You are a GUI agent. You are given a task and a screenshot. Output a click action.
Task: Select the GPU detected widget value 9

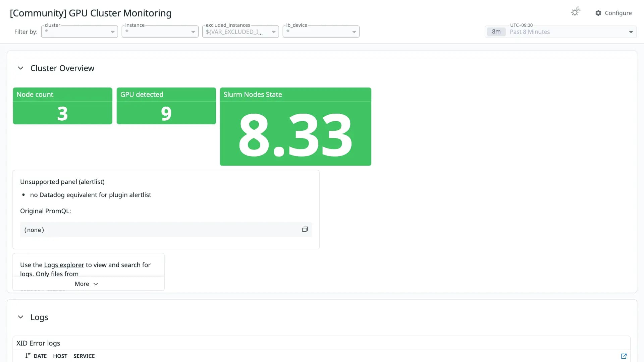[x=166, y=113]
